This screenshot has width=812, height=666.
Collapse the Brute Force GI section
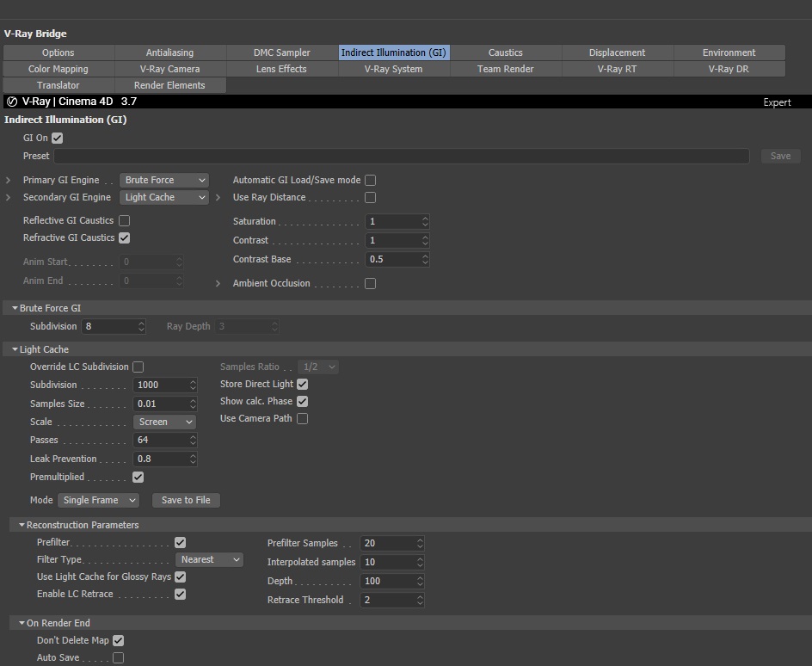[15, 308]
